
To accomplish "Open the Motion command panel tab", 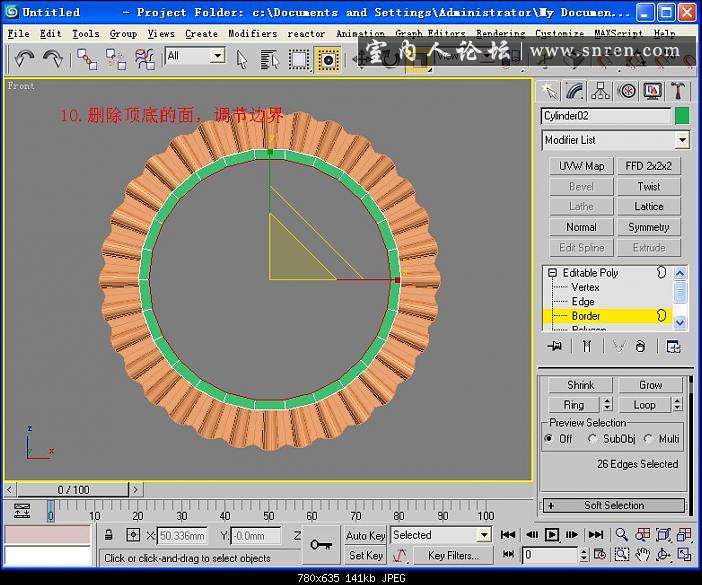I will point(627,91).
